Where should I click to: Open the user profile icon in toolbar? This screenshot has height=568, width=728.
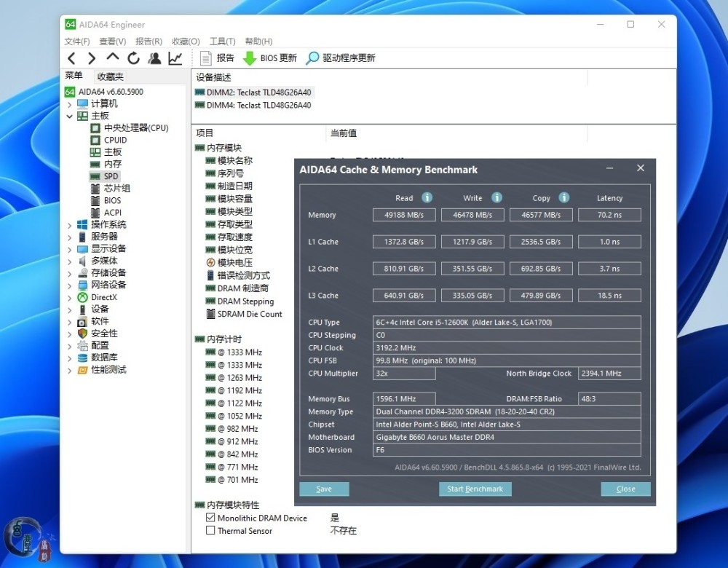(x=154, y=58)
